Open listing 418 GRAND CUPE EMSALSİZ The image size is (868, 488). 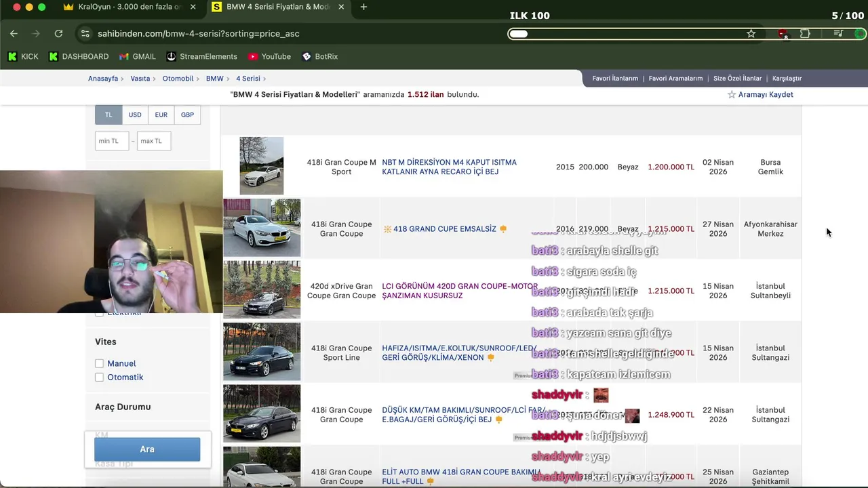click(445, 229)
